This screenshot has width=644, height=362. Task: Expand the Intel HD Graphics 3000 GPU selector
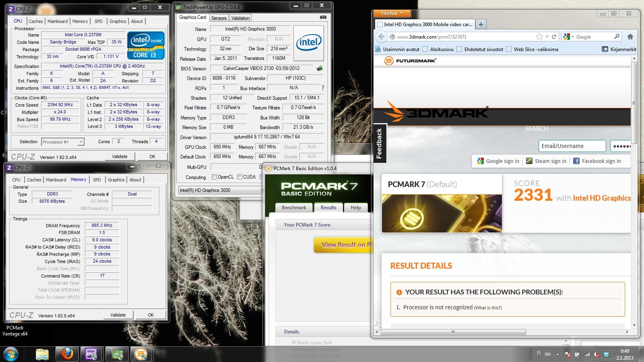click(x=220, y=190)
